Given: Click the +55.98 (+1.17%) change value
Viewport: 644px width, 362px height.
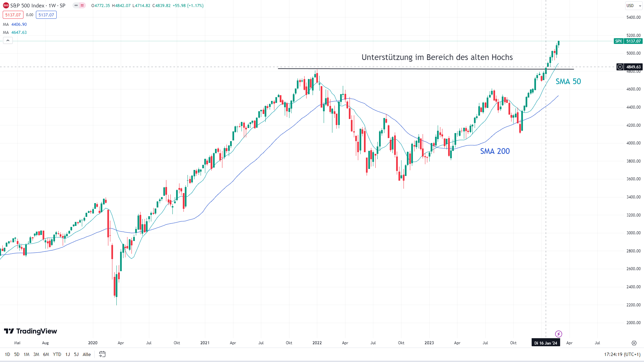Looking at the screenshot, I should 188,6.
